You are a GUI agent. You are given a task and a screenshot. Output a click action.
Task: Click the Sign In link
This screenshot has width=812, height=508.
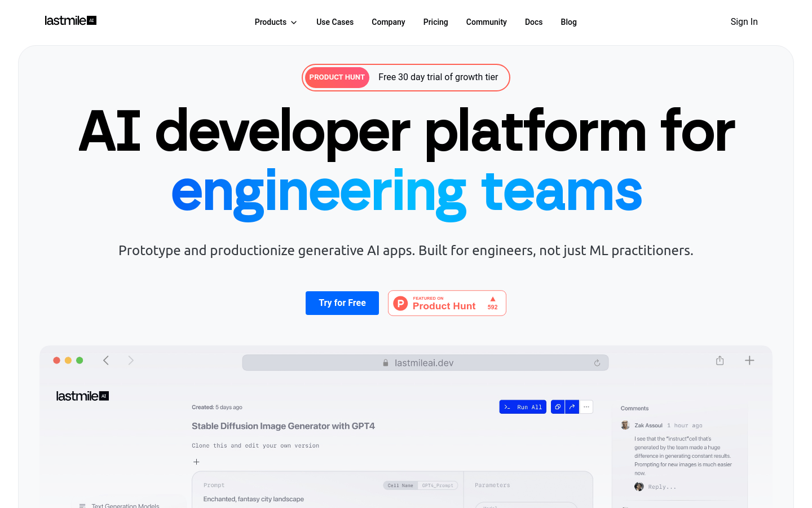(x=744, y=21)
